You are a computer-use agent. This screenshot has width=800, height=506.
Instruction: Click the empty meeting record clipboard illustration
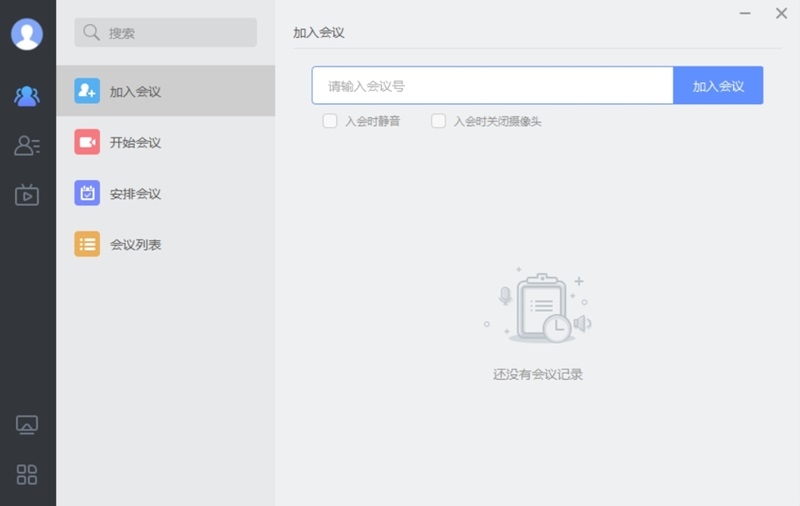(x=538, y=307)
